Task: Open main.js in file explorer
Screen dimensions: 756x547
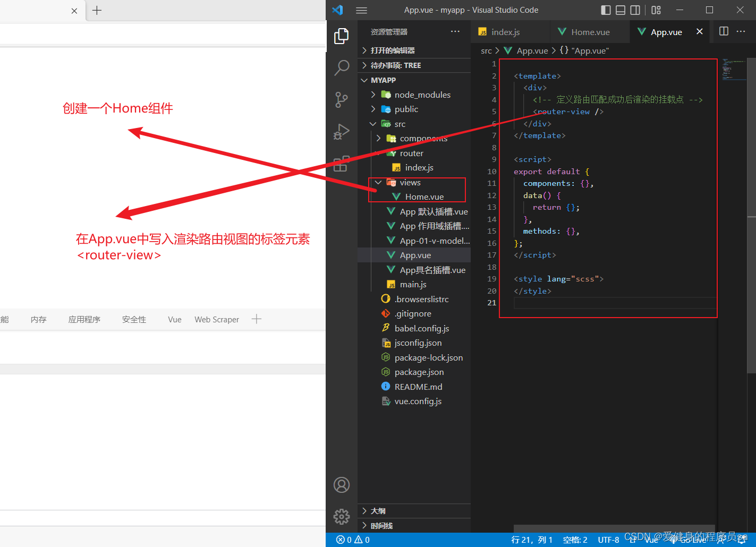Action: (x=414, y=284)
